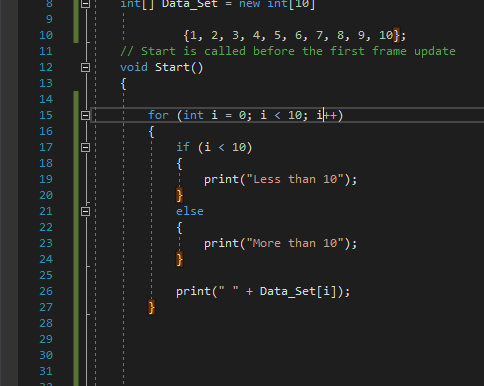
Task: Click line number 19 in the gutter
Action: click(46, 179)
